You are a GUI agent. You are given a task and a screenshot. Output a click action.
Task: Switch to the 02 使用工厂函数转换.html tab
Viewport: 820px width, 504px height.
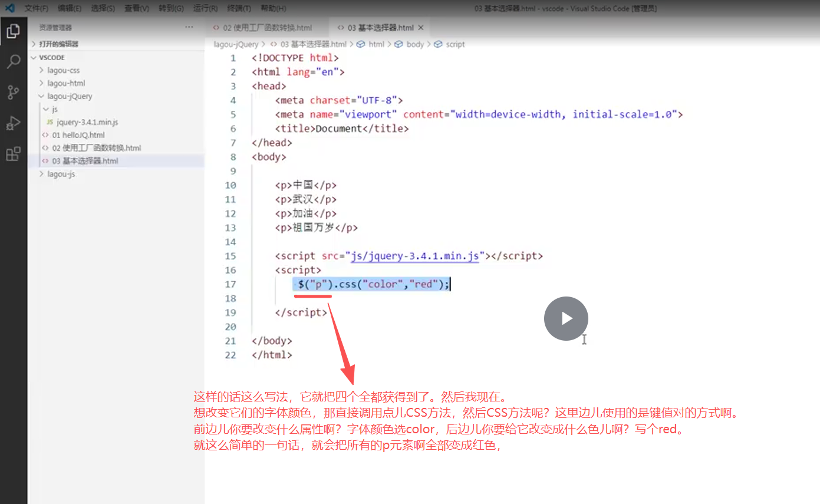tap(262, 27)
